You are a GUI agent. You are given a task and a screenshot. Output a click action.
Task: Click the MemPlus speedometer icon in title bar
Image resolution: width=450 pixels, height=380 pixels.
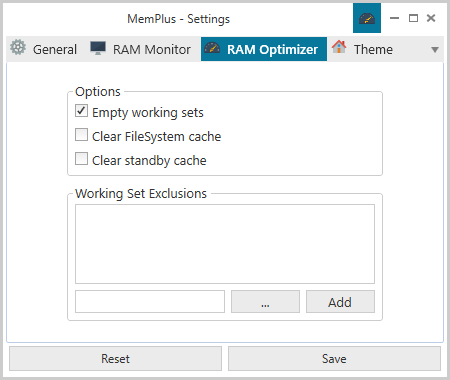(367, 19)
